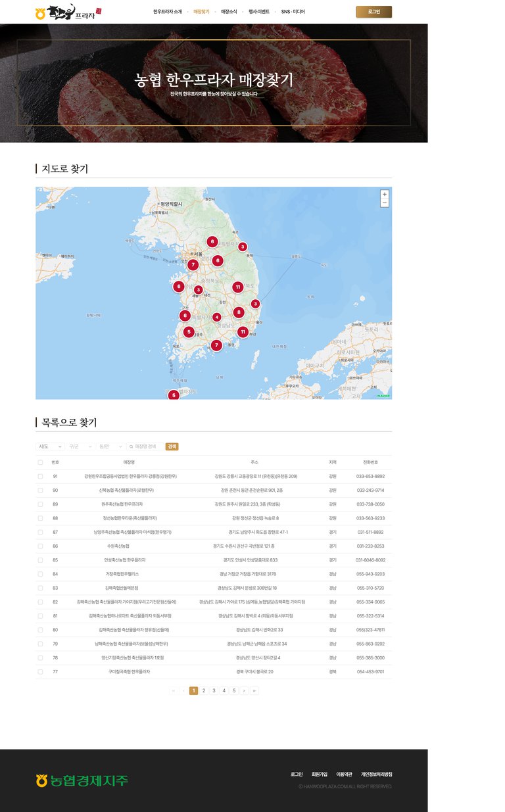Click the 검색 search button
Viewport: 505px width, 812px height.
tap(172, 446)
